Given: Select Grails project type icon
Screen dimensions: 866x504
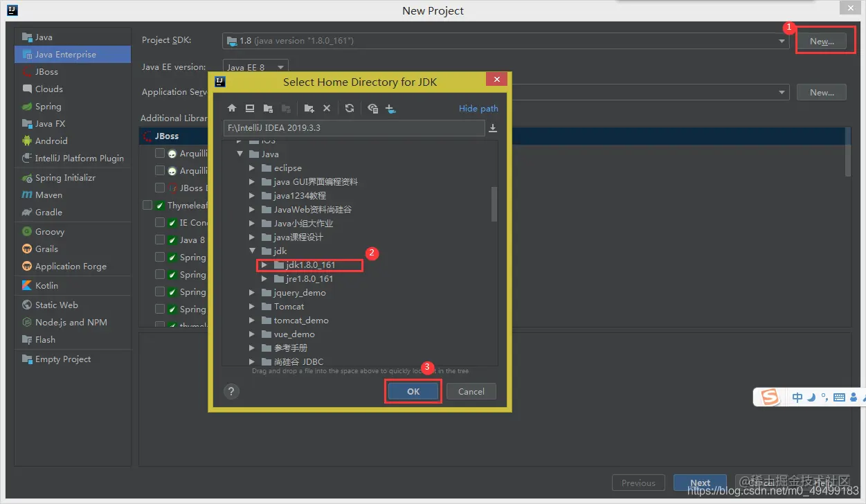Looking at the screenshot, I should pos(27,249).
